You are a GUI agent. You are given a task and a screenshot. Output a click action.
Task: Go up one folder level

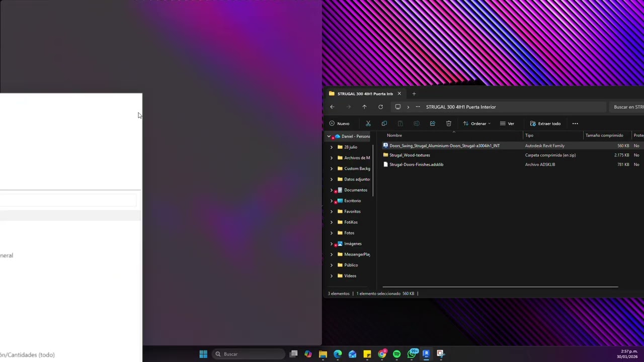point(364,107)
